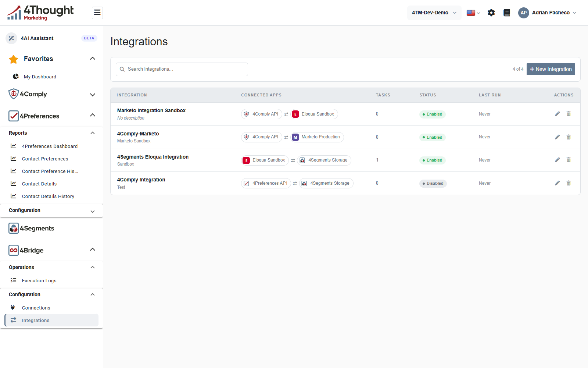Edit the 4Comply-Marketo integration
The height and width of the screenshot is (368, 588).
pos(557,137)
